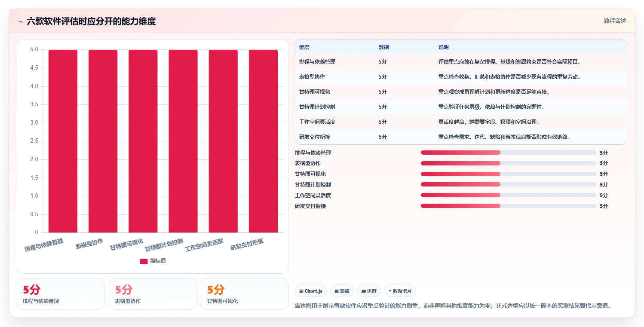Select the 甘特图可视化 cell in the table
The image size is (644, 327).
coord(315,92)
